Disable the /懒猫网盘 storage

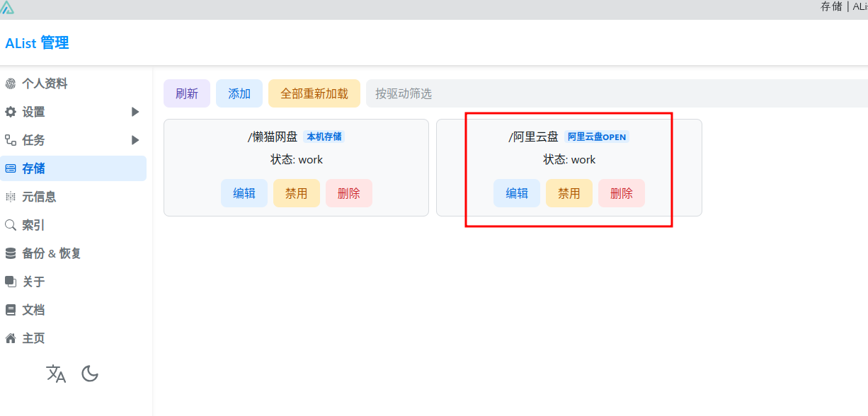(x=297, y=193)
